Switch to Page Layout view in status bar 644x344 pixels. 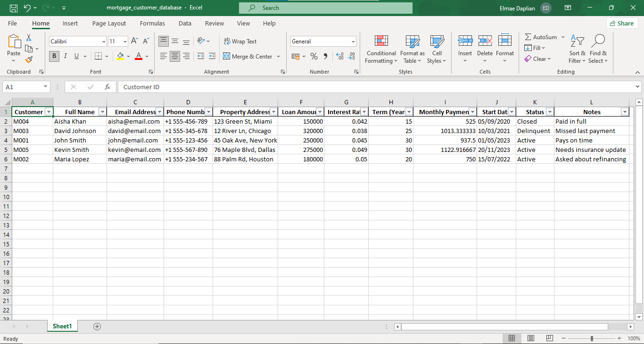tap(531, 338)
